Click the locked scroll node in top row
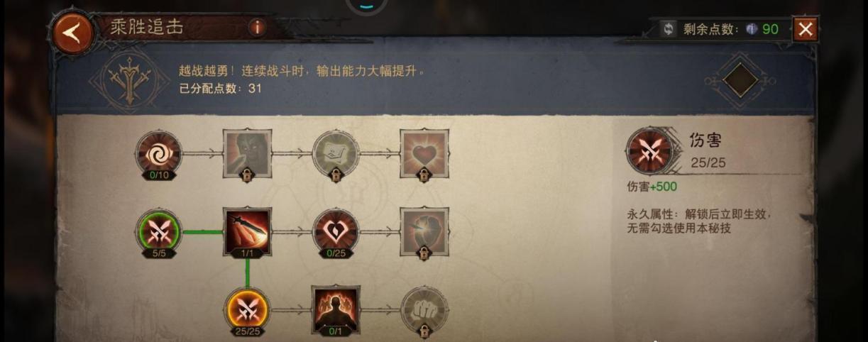 click(x=336, y=154)
